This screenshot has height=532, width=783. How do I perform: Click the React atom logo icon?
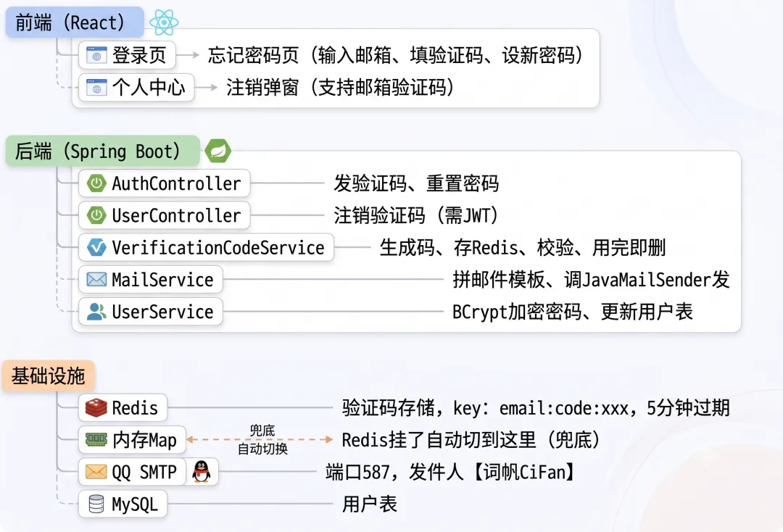[x=164, y=22]
